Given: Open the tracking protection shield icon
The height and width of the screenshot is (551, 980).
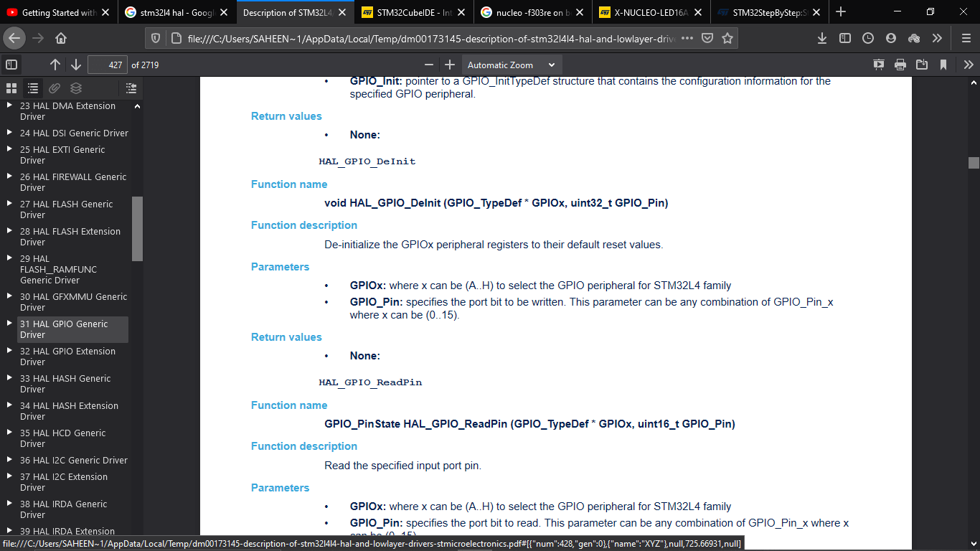Looking at the screenshot, I should pyautogui.click(x=156, y=38).
